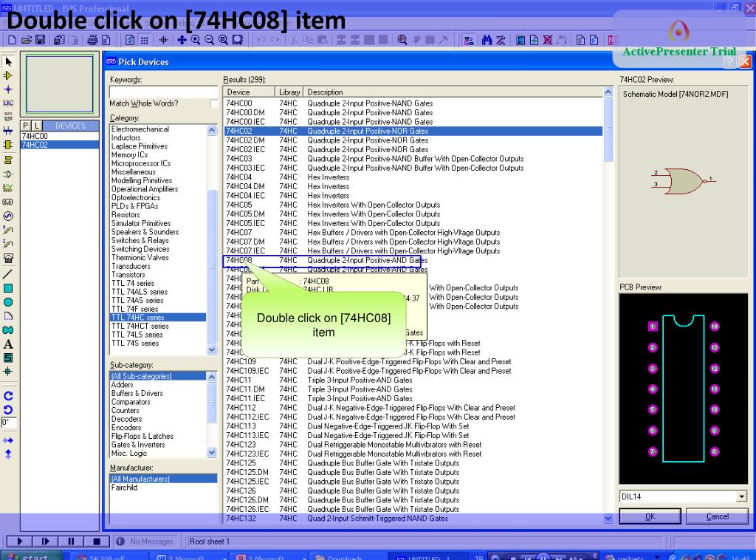The height and width of the screenshot is (560, 756).
Task: Click the Open Design folder icon
Action: (27, 40)
